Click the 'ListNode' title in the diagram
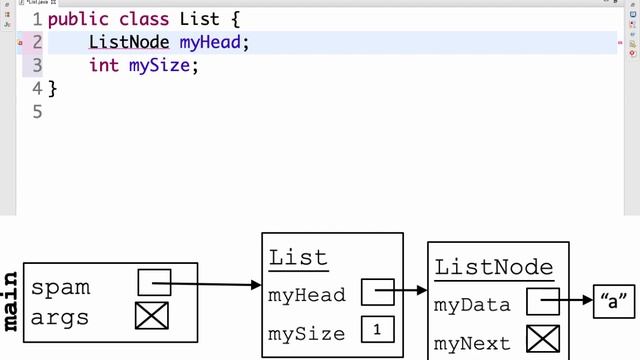This screenshot has width=640, height=360. coord(494,268)
